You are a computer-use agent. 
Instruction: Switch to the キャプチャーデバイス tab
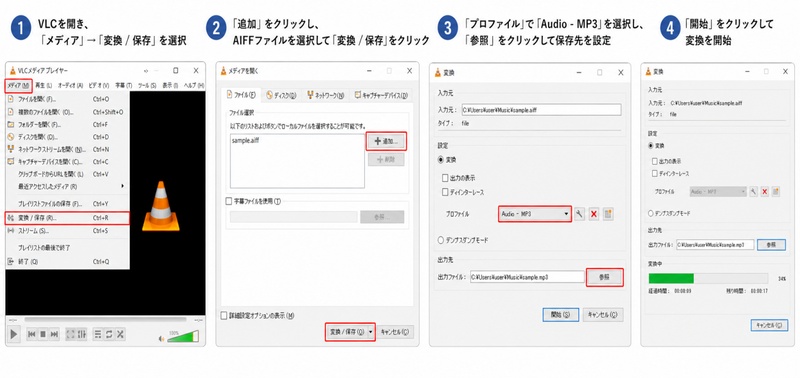381,95
